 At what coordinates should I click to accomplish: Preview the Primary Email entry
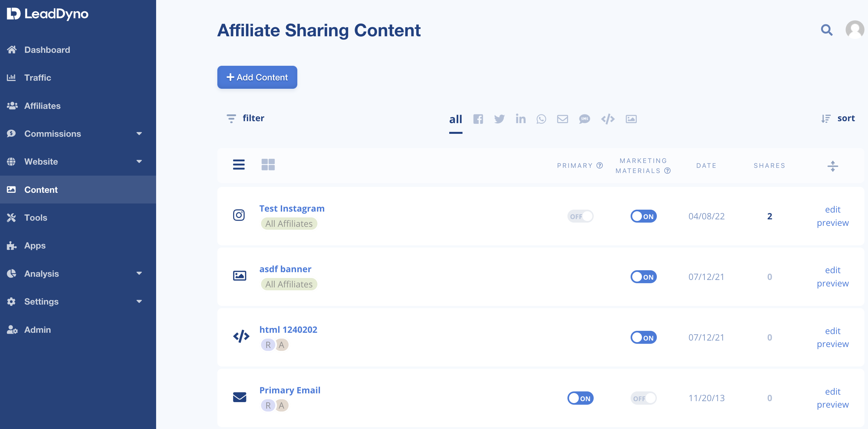(833, 405)
